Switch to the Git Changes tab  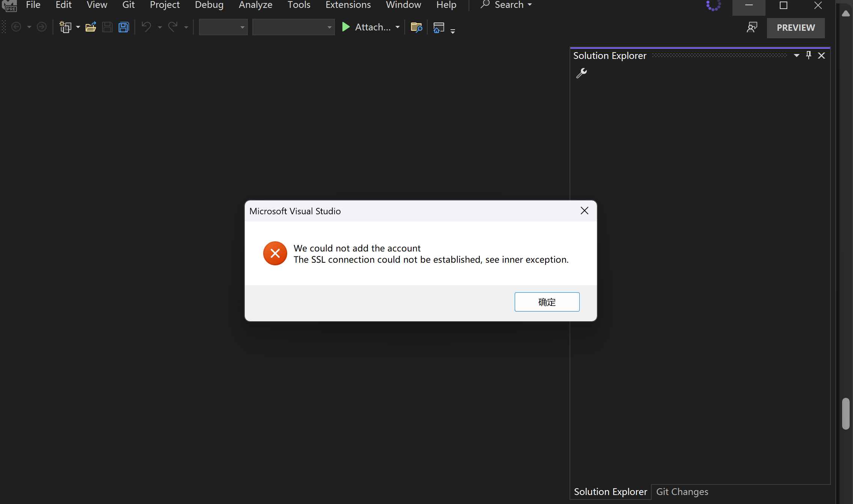tap(682, 492)
